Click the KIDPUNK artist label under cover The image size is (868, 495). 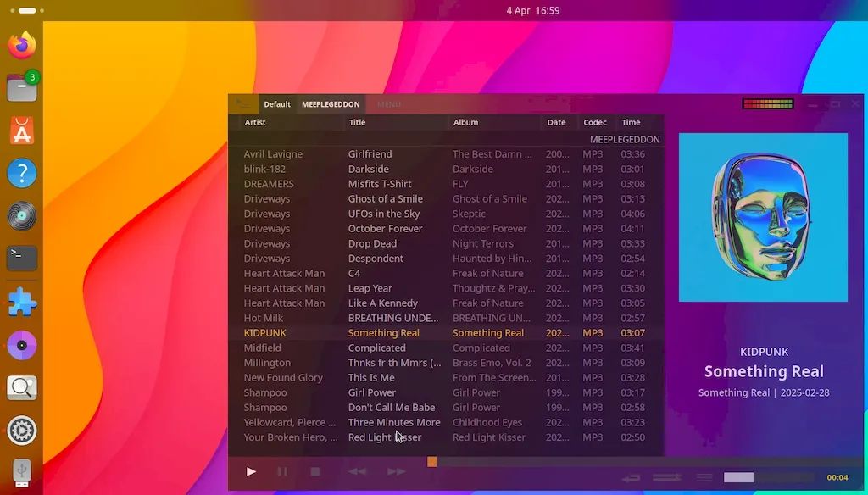point(764,352)
